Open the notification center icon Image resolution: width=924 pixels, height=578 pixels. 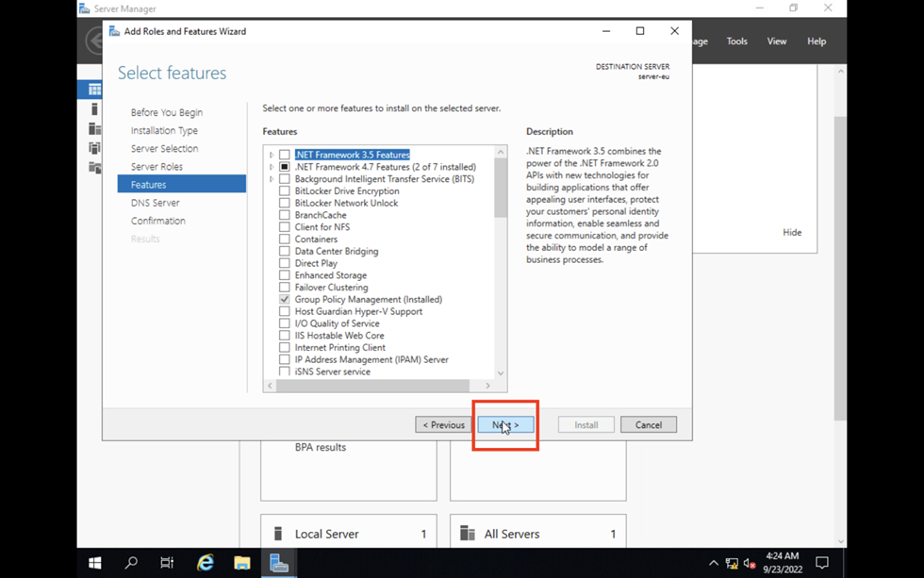(x=821, y=563)
